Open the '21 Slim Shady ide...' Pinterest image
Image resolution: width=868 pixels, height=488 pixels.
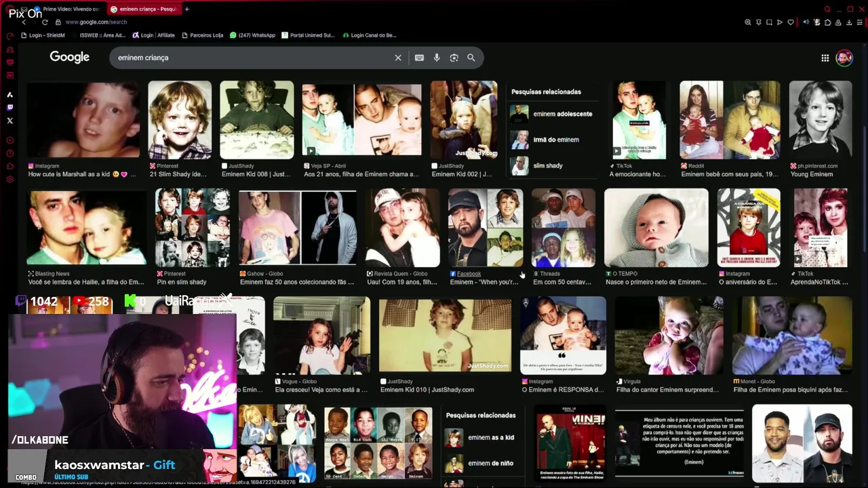tap(180, 120)
